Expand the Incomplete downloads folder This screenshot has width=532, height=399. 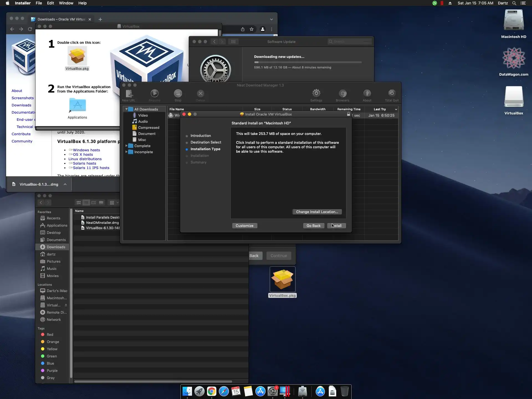(126, 152)
